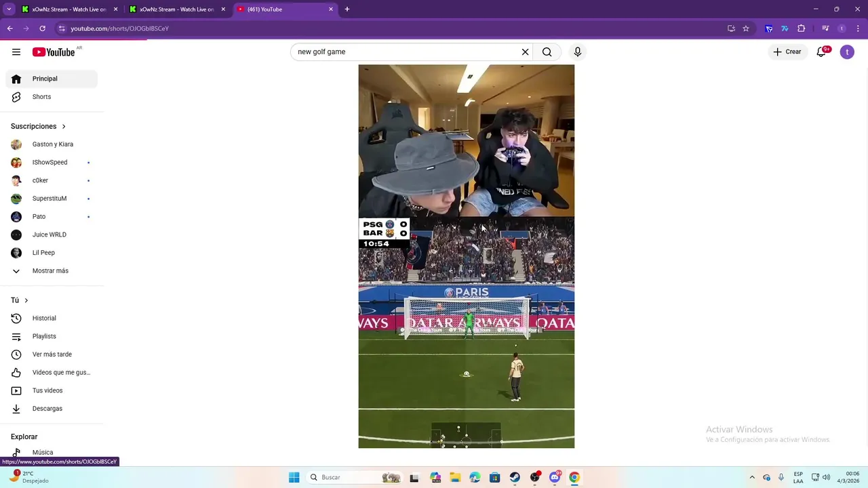The height and width of the screenshot is (488, 868).
Task: Open YouTube account avatar menu
Action: (847, 52)
